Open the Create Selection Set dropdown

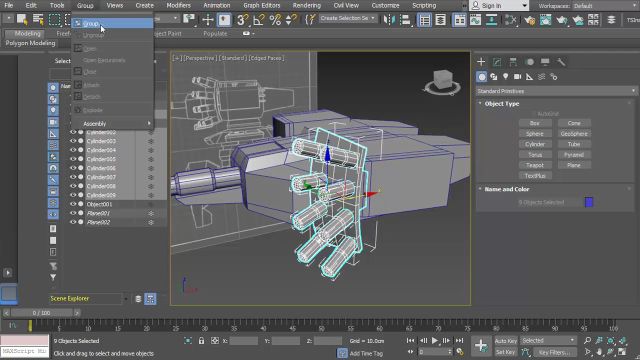(x=347, y=18)
